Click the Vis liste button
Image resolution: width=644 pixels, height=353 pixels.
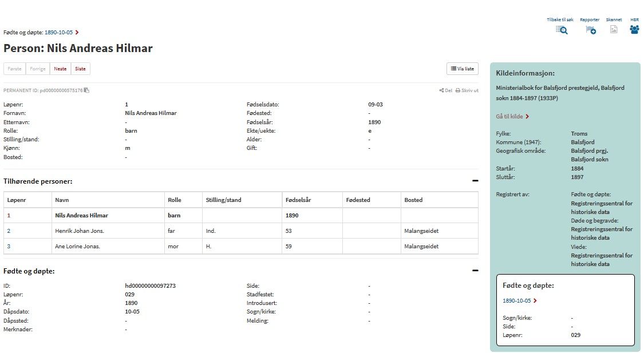click(462, 69)
